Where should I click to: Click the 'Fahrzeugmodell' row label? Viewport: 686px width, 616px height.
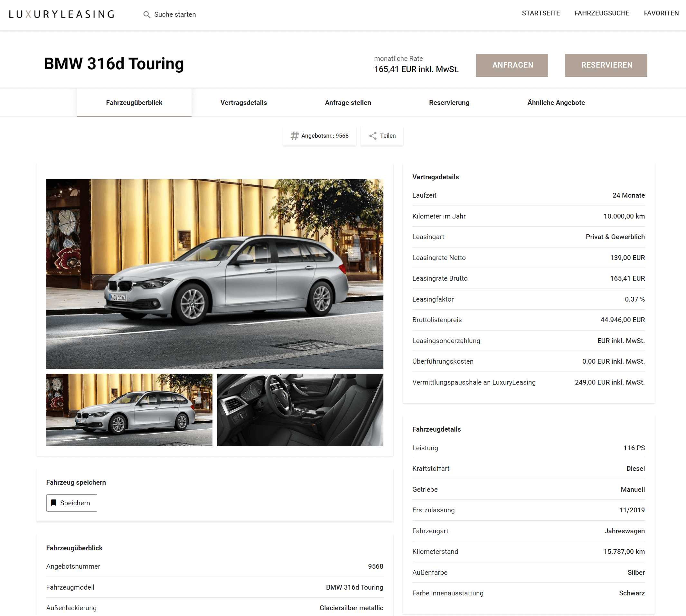pos(70,587)
